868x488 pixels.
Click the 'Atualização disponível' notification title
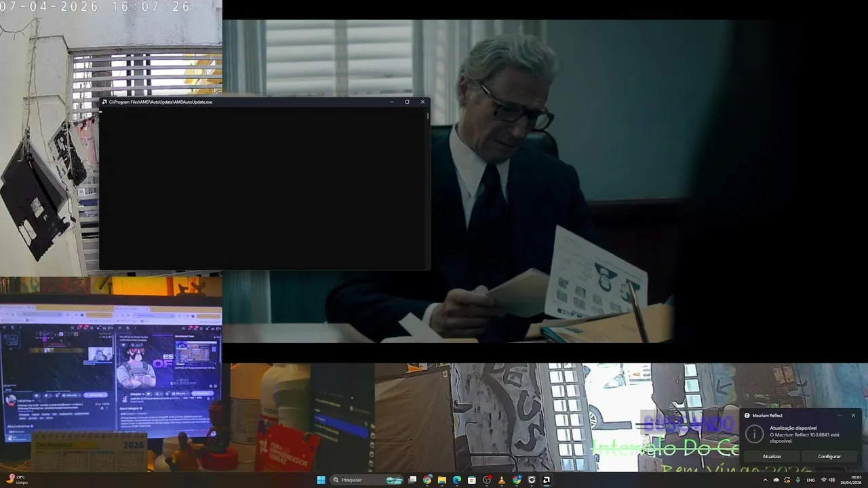coord(793,428)
